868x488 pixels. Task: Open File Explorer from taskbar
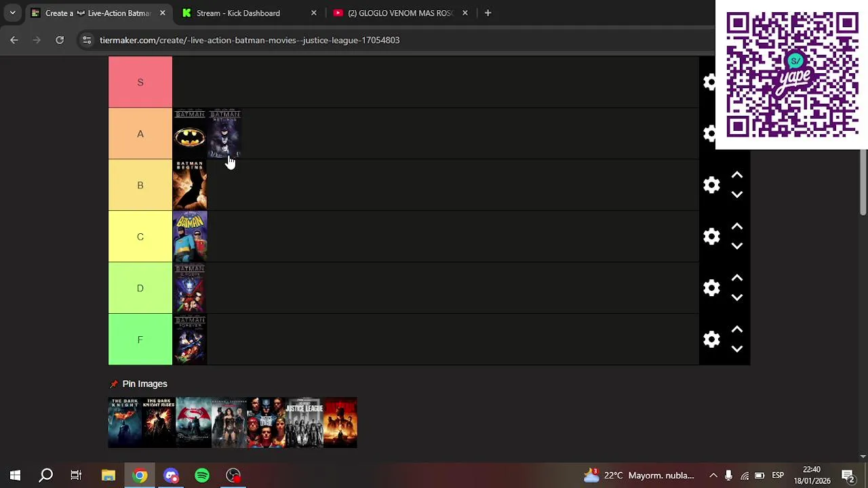108,475
